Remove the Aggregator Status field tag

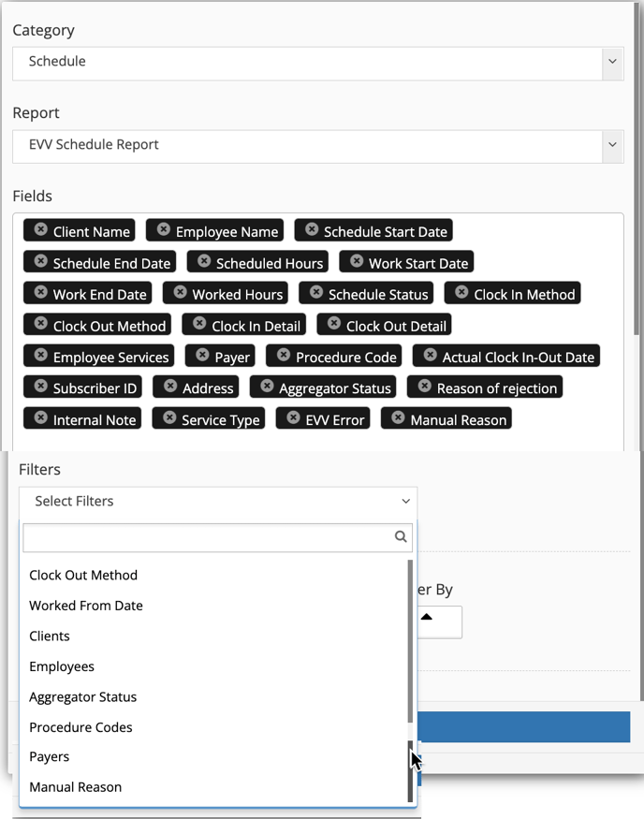(267, 386)
